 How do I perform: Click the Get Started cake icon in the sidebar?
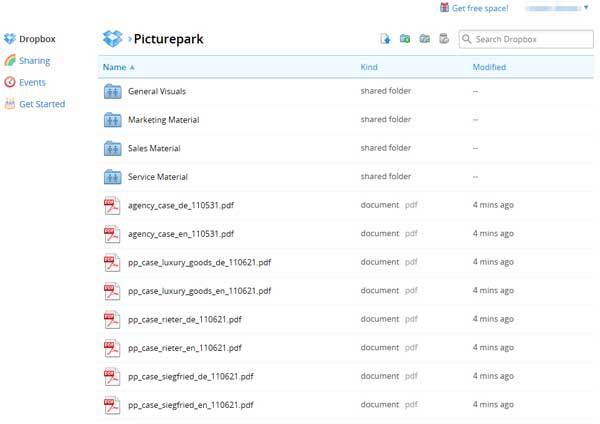coord(10,104)
